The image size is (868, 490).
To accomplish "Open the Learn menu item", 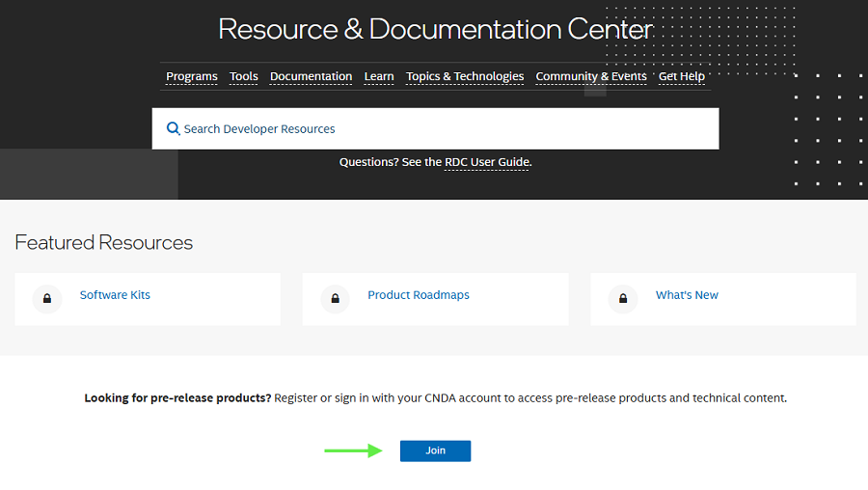I will tap(379, 77).
